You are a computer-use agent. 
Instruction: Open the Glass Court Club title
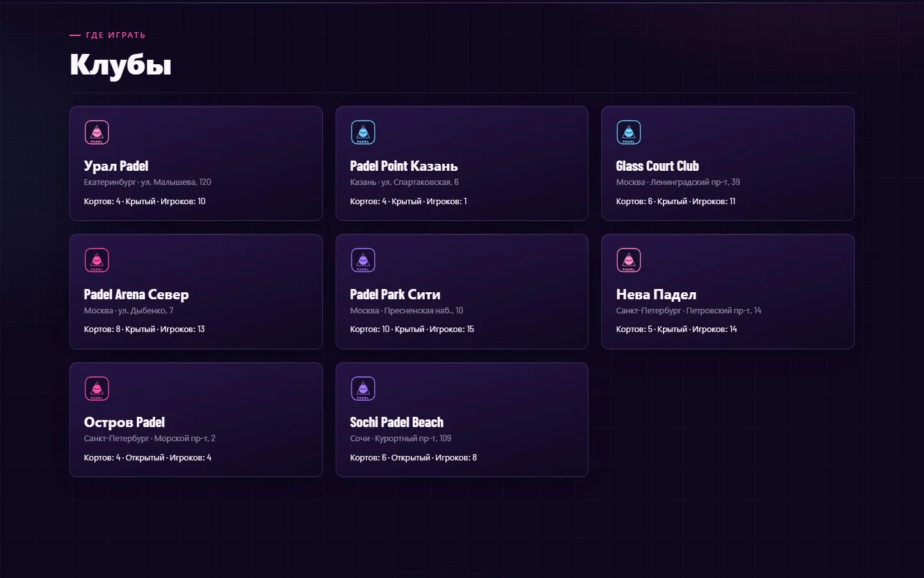658,166
